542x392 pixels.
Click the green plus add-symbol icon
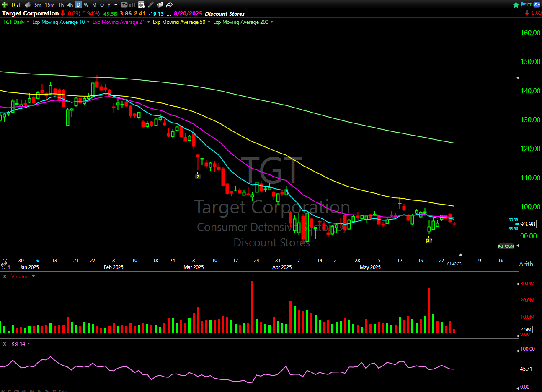pos(5,5)
